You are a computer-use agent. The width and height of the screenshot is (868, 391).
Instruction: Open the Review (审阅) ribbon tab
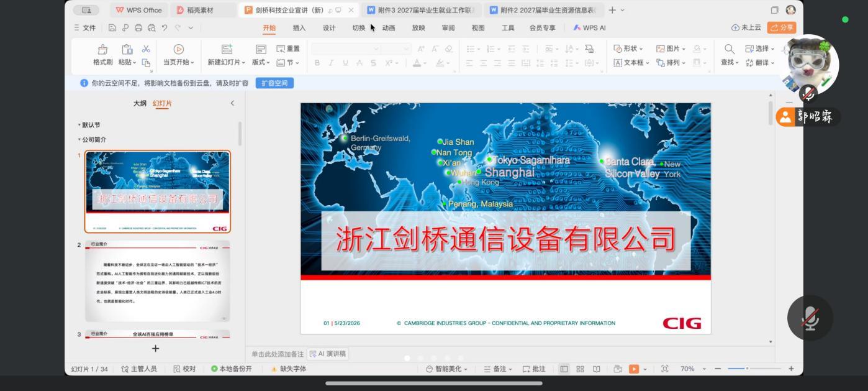(448, 28)
